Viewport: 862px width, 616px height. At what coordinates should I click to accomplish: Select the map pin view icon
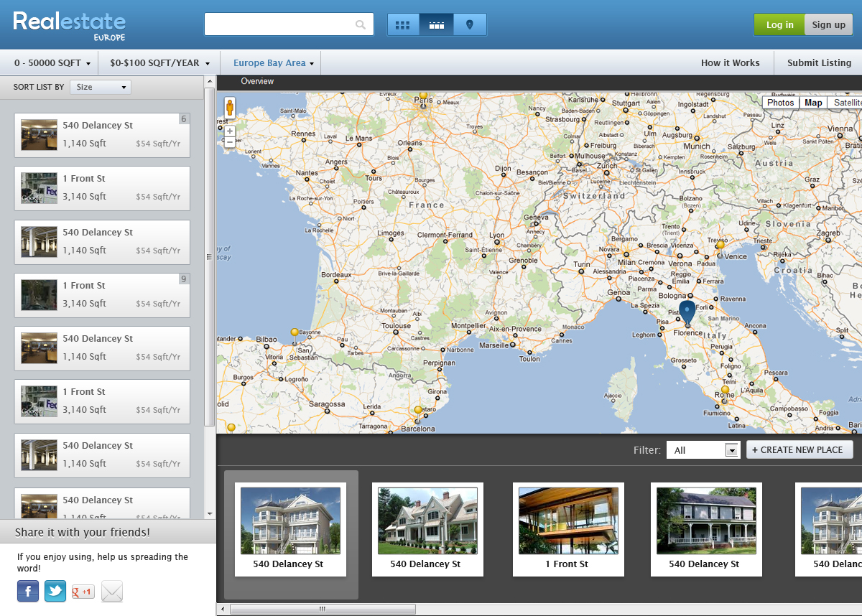tap(470, 25)
